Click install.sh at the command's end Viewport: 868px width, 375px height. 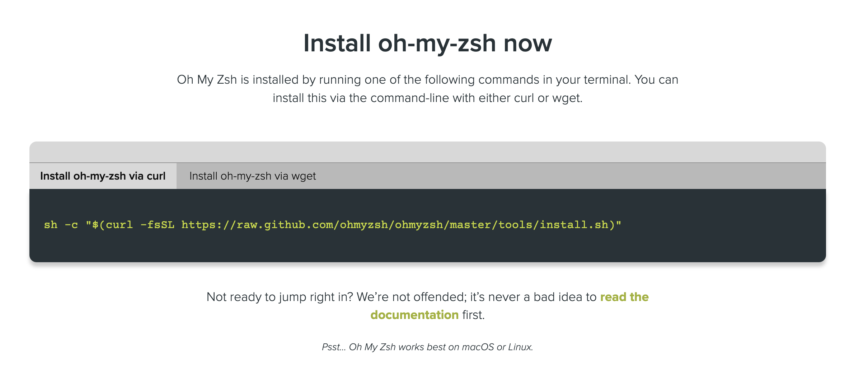(574, 225)
